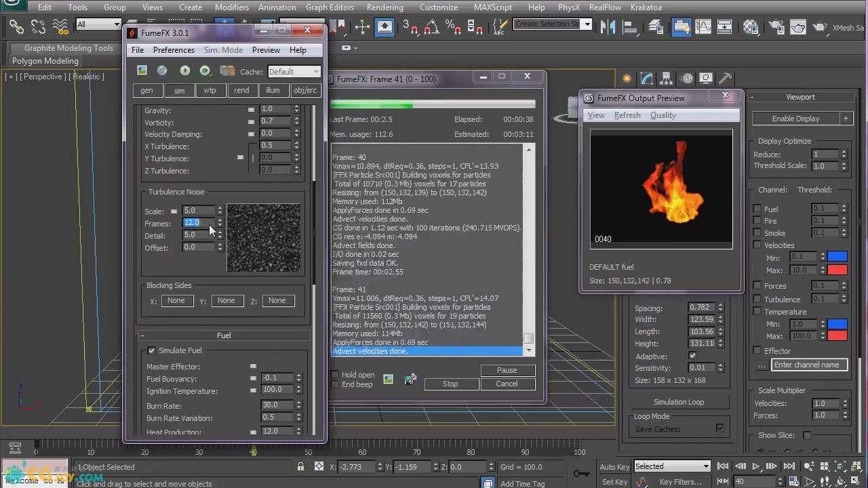Open the Edit Named Selection Sets icon
The width and height of the screenshot is (868, 488).
500,26
